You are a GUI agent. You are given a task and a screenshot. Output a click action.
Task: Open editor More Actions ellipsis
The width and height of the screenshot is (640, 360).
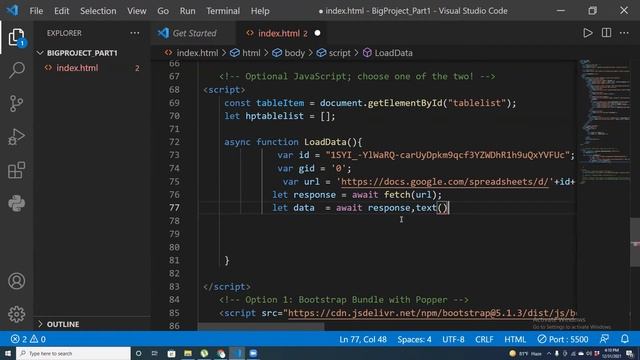tap(624, 33)
